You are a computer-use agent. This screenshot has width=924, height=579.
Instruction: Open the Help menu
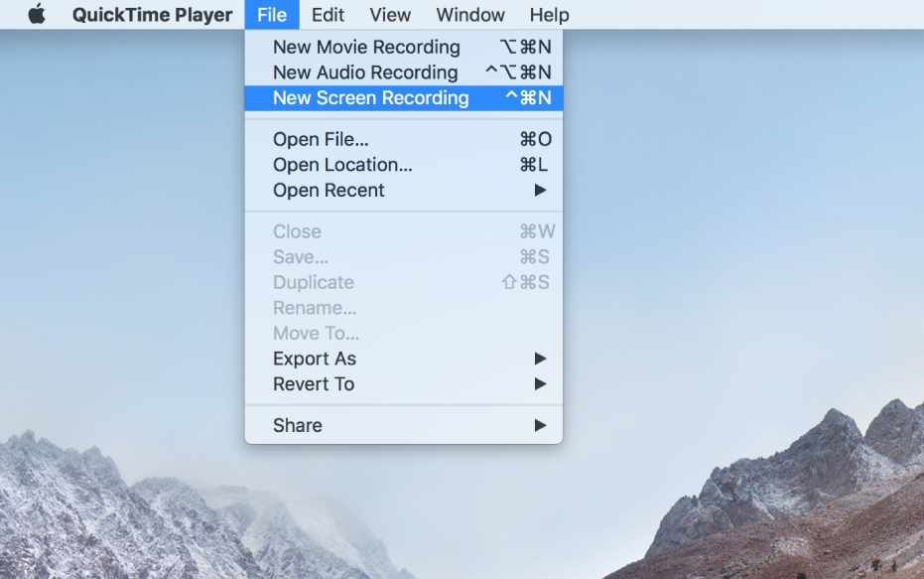click(x=549, y=15)
